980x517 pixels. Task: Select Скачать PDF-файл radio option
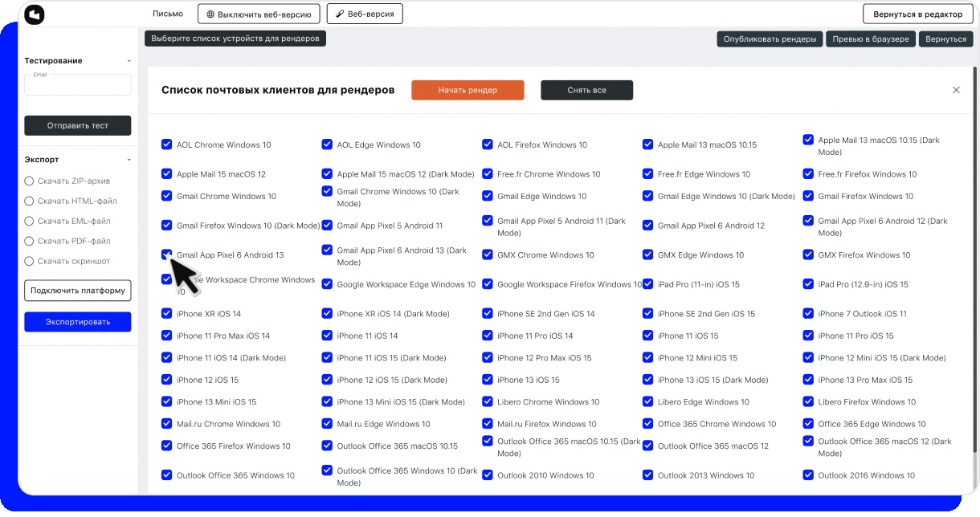(x=30, y=241)
